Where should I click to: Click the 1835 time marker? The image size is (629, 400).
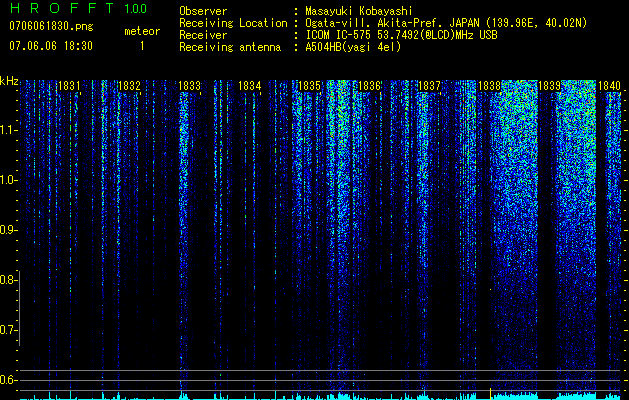click(309, 86)
